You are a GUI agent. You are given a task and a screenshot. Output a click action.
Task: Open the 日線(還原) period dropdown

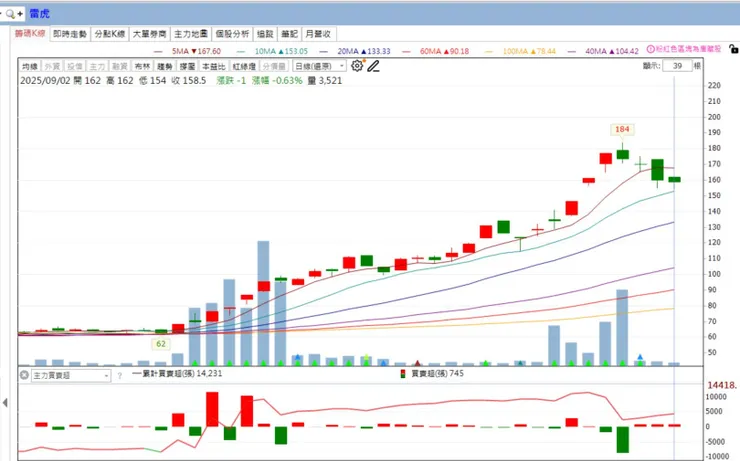319,66
